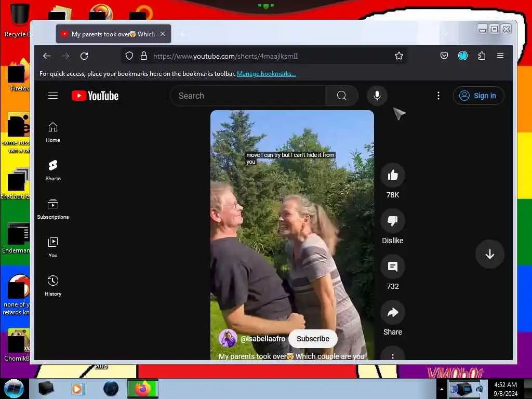Image resolution: width=532 pixels, height=399 pixels.
Task: Open History in the YouTube sidebar
Action: (x=53, y=286)
